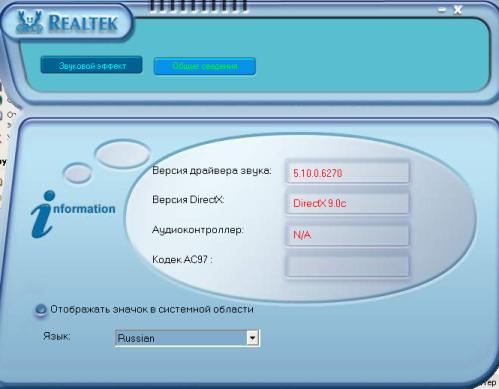Close the Realtek window with X

[458, 10]
